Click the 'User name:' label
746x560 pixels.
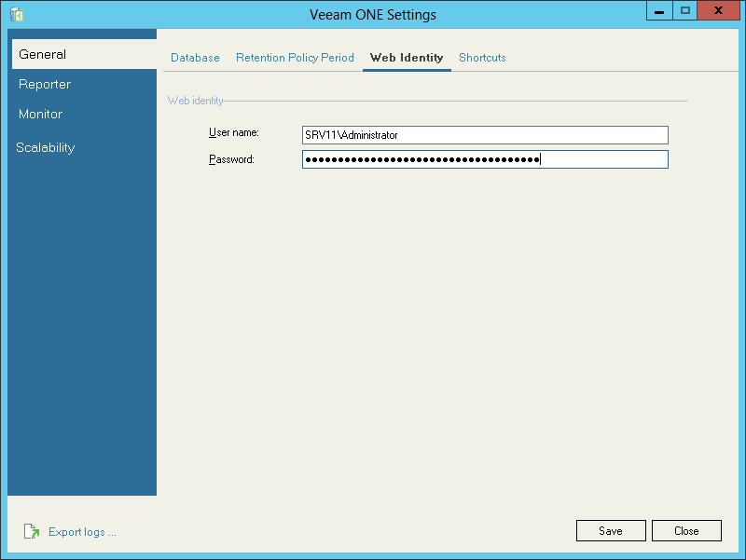(234, 132)
